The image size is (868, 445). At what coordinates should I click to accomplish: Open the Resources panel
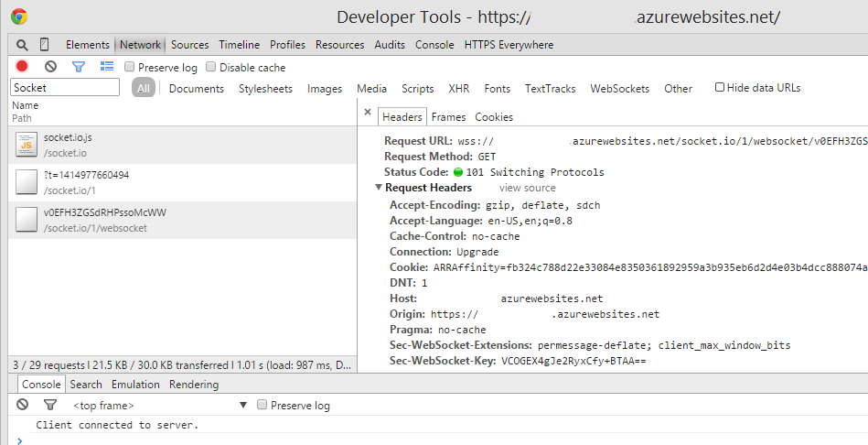tap(340, 45)
